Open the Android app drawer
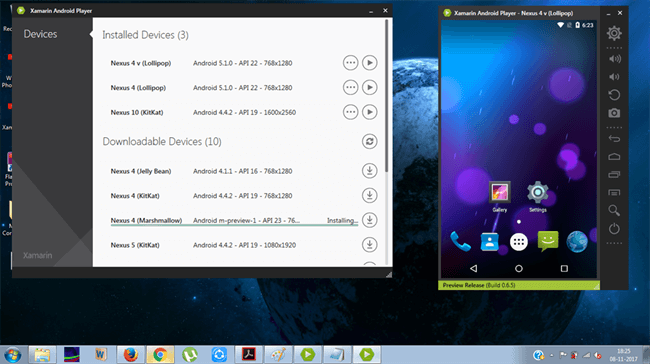650x364 pixels. coord(519,242)
